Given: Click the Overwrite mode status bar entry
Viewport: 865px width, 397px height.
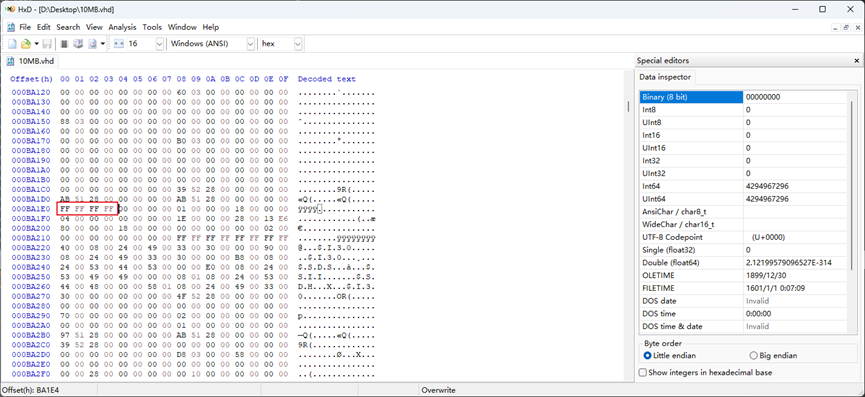Looking at the screenshot, I should coord(439,390).
